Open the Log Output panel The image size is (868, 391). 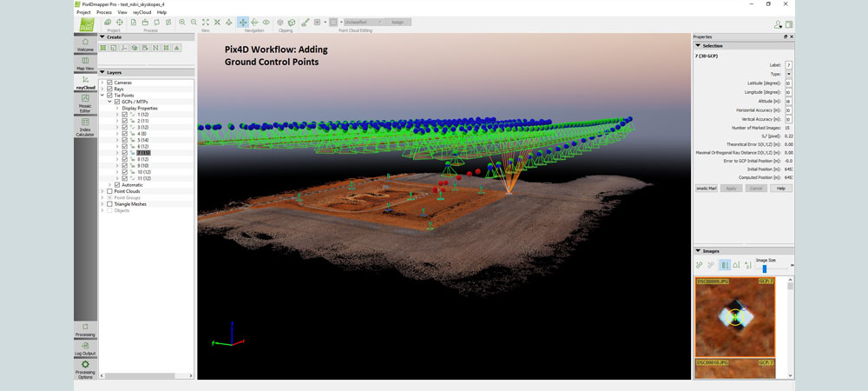coord(85,349)
